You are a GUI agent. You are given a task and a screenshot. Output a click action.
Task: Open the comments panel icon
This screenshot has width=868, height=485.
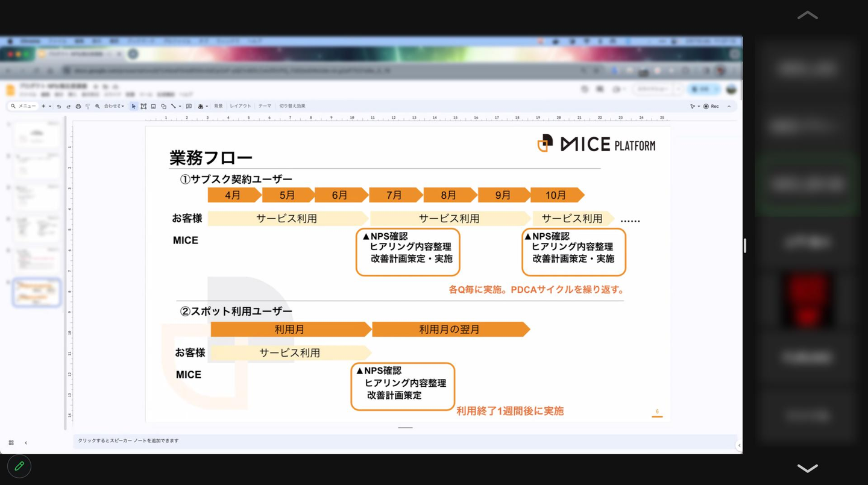(600, 89)
